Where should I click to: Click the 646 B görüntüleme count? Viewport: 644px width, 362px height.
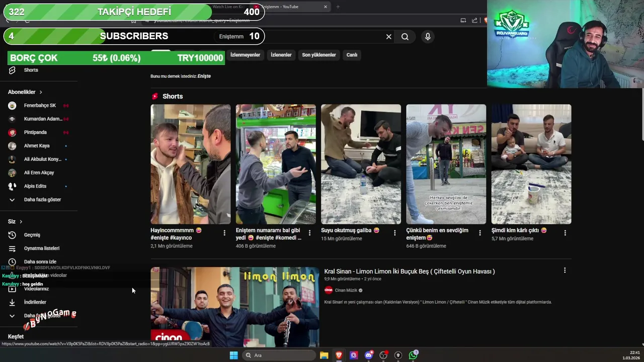(x=426, y=246)
